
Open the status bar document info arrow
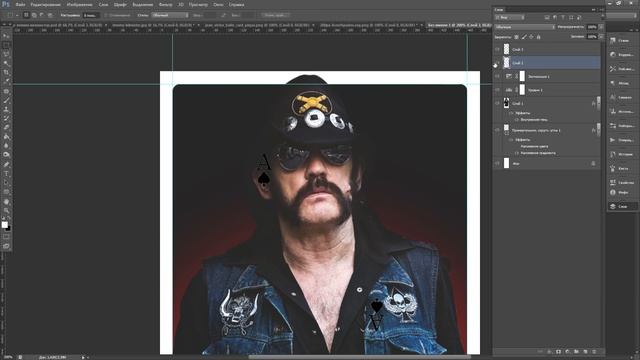point(84,357)
